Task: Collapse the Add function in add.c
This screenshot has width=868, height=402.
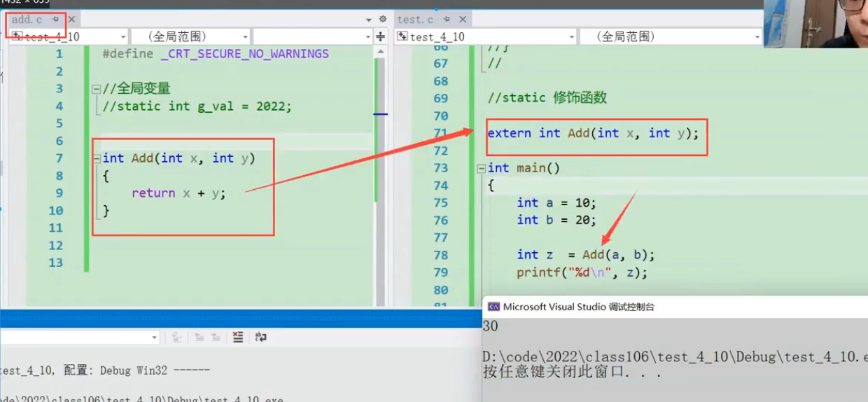Action: coord(96,159)
